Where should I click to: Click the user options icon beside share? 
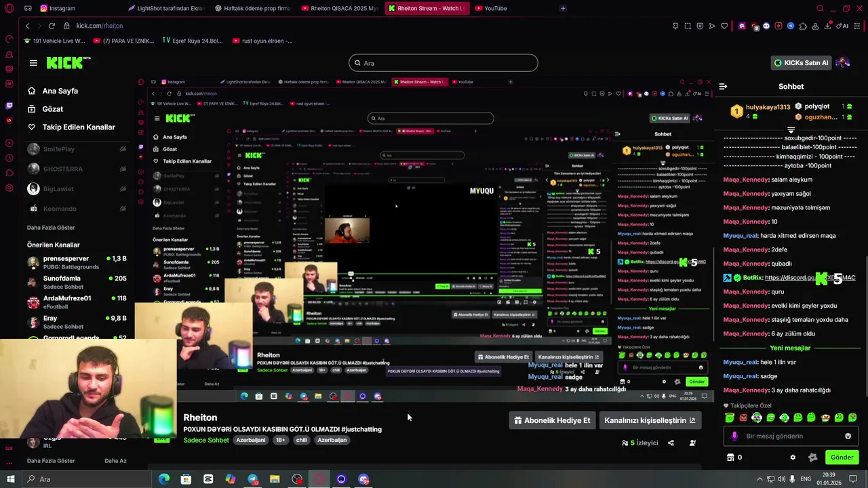point(692,443)
